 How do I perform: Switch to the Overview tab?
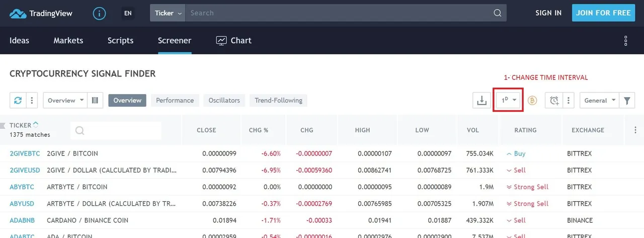(127, 101)
